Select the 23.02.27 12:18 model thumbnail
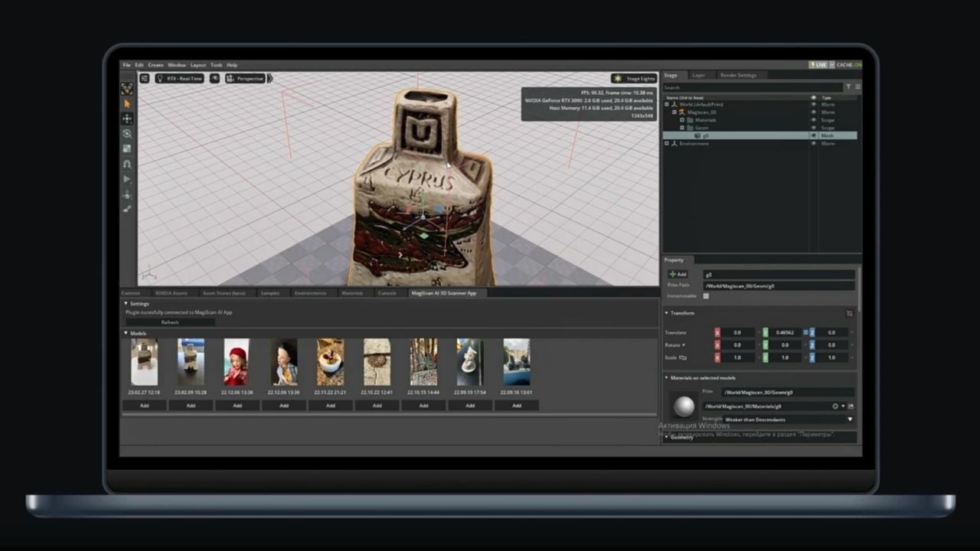 tap(144, 362)
